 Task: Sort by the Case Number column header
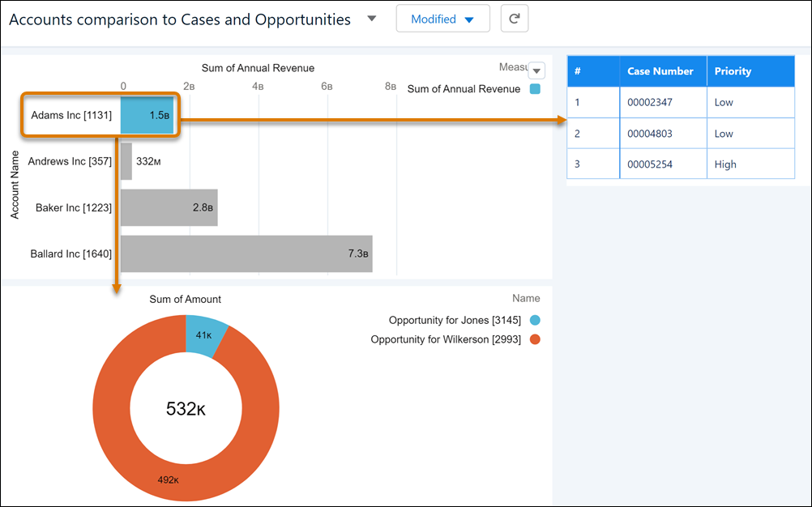coord(663,71)
